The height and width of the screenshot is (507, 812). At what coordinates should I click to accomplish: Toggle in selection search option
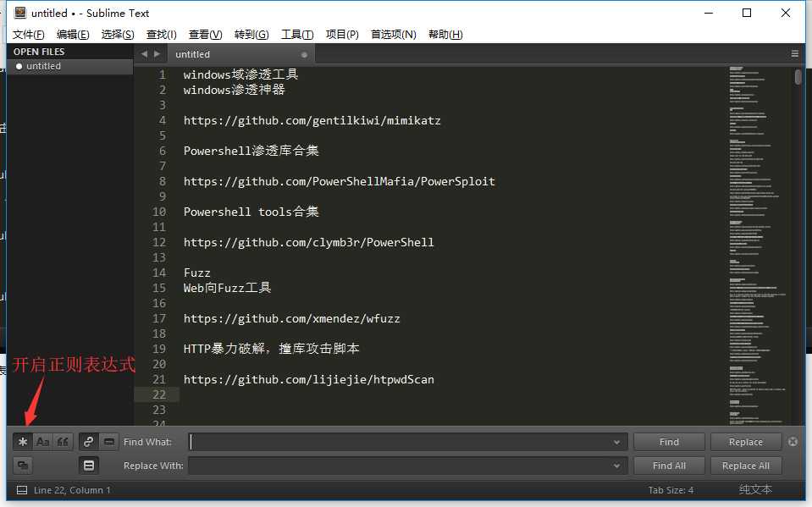(x=108, y=442)
